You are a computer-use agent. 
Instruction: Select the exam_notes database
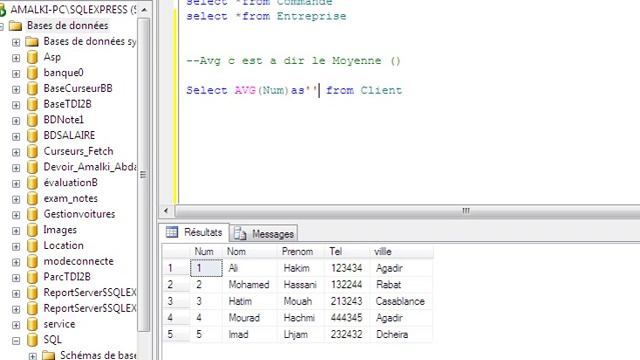coord(71,198)
